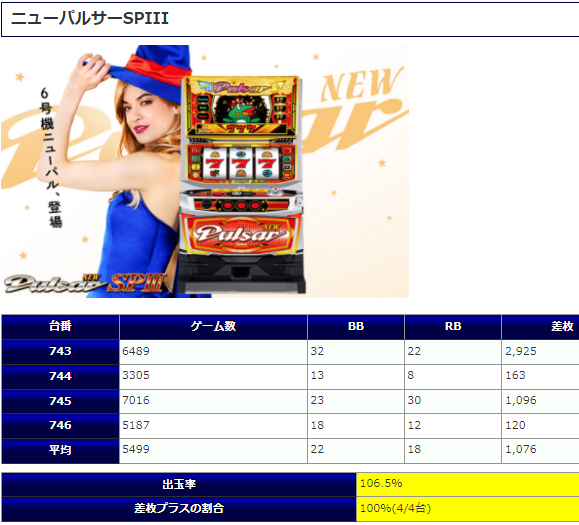Image resolution: width=579 pixels, height=525 pixels.
Task: Open the New Pulsar SPIII promotional image
Action: 205,171
